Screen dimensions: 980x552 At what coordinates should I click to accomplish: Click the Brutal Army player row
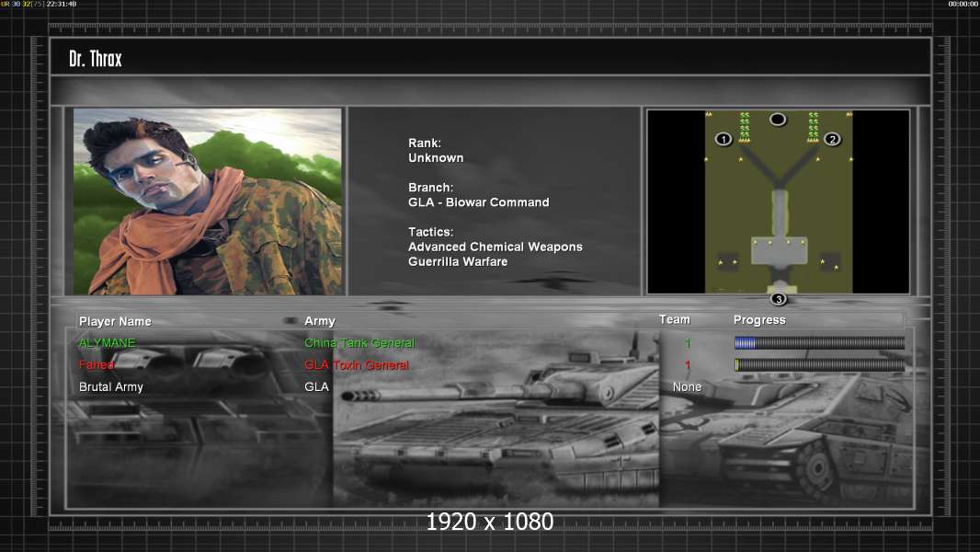point(111,387)
